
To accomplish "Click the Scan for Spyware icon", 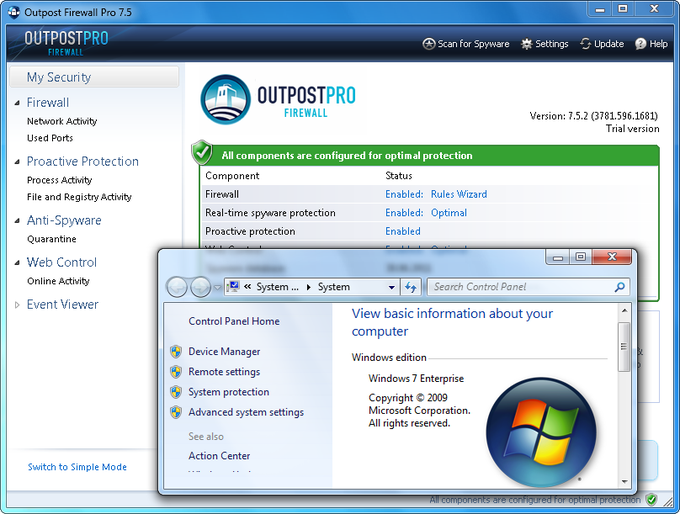I will pos(428,44).
